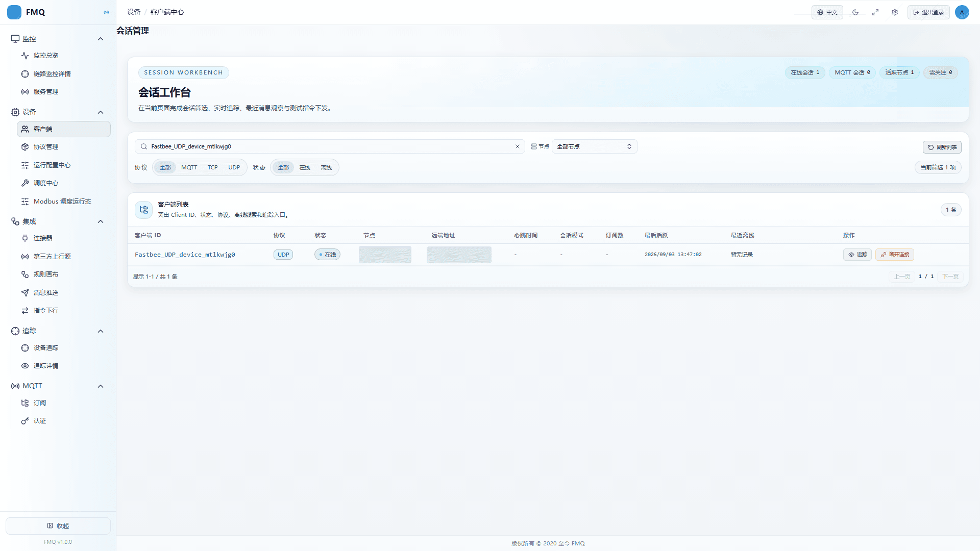
Task: Filter protocol by TCP
Action: point(213,167)
